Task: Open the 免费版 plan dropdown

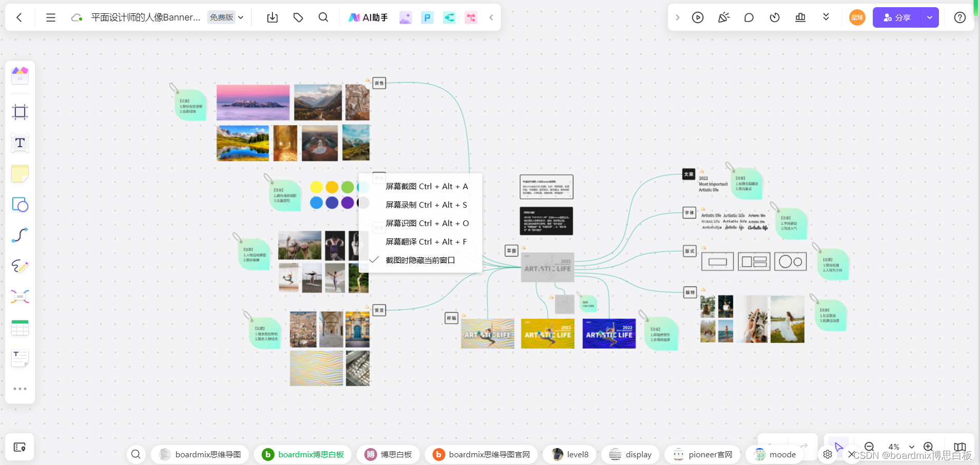Action: (x=226, y=17)
